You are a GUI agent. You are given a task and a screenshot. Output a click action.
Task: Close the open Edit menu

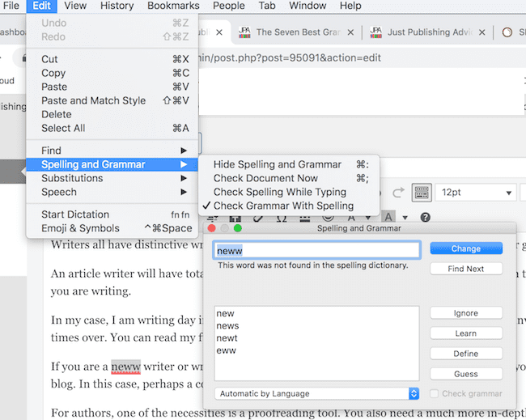41,6
